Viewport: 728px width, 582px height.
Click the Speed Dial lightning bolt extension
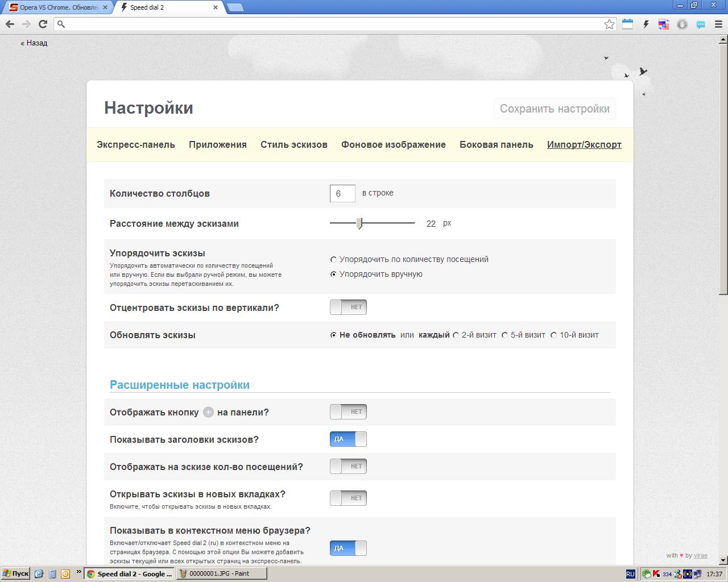coord(646,24)
